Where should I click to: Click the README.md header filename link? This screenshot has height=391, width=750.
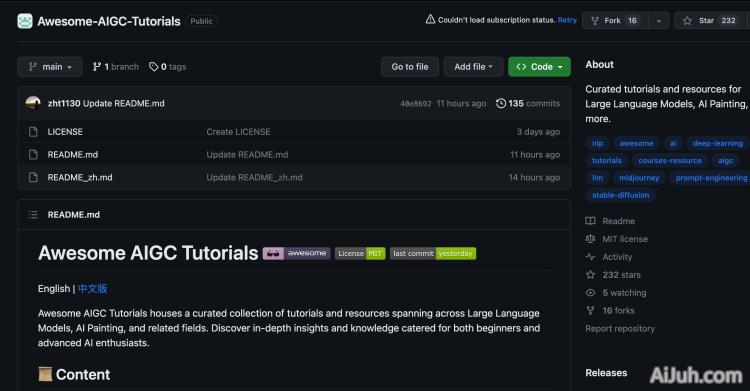coord(74,215)
